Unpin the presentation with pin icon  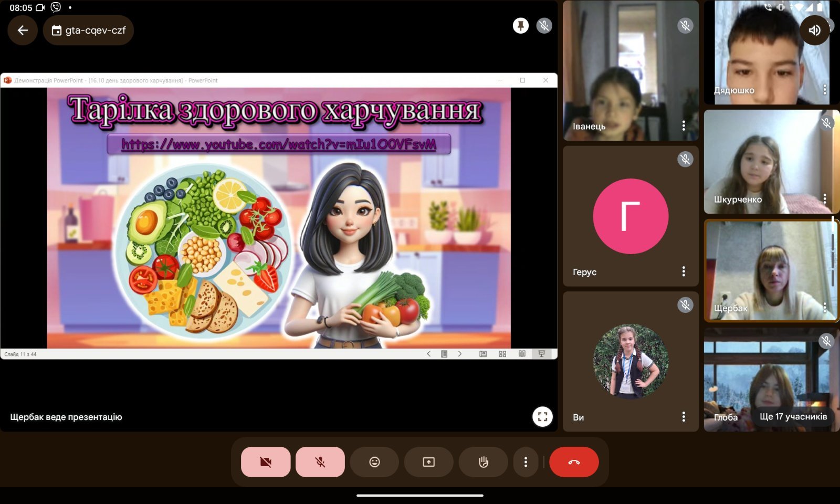tap(520, 26)
